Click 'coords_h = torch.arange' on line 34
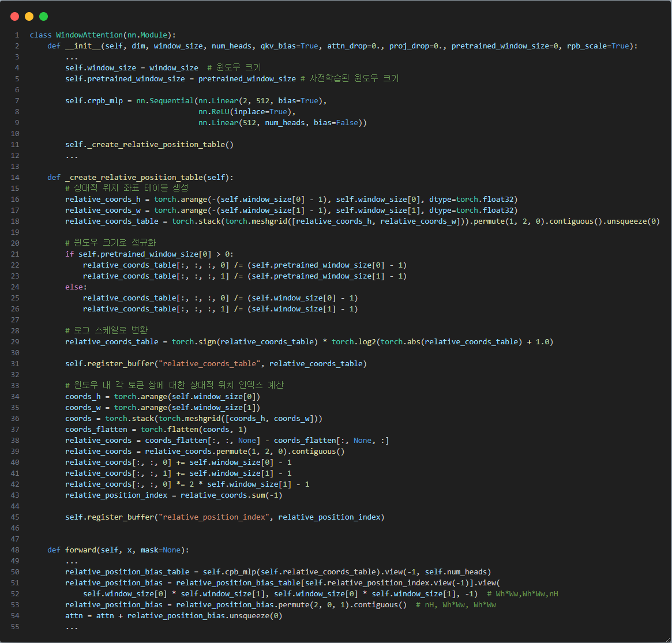The height and width of the screenshot is (643, 672). point(116,397)
